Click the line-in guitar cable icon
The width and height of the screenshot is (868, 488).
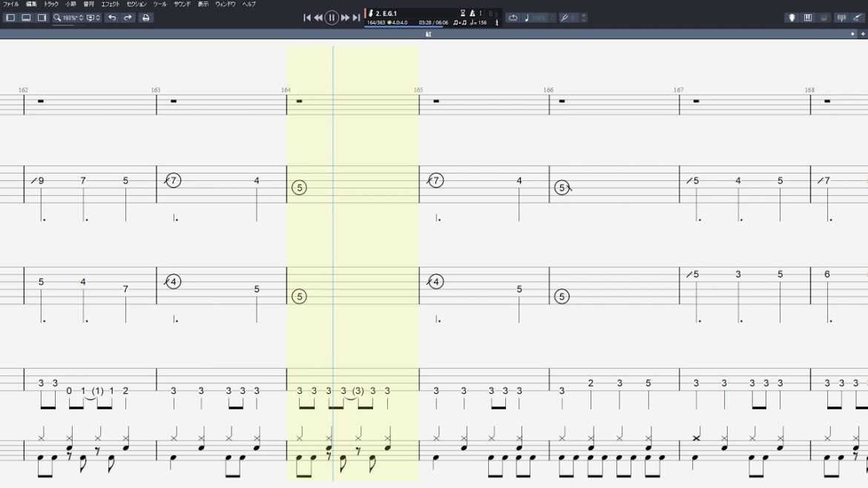(x=858, y=18)
